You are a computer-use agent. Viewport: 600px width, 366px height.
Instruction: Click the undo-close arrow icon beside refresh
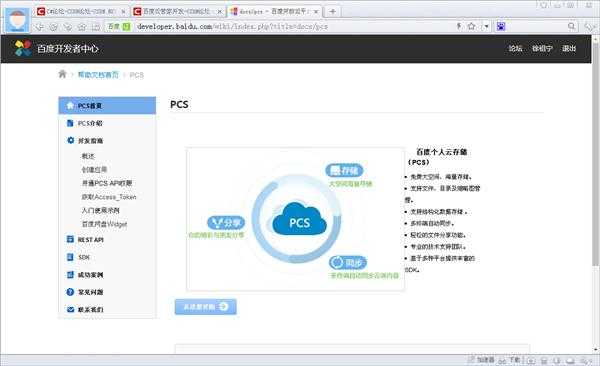coord(68,26)
